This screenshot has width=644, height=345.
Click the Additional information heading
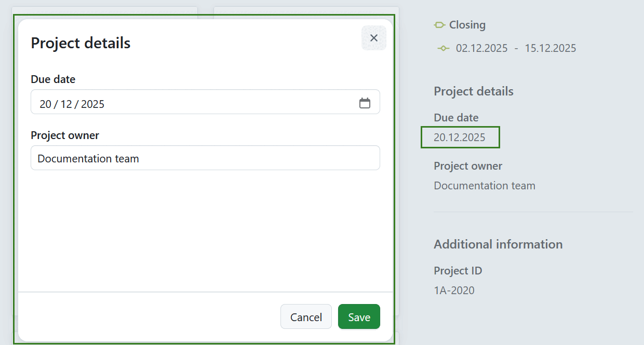498,244
